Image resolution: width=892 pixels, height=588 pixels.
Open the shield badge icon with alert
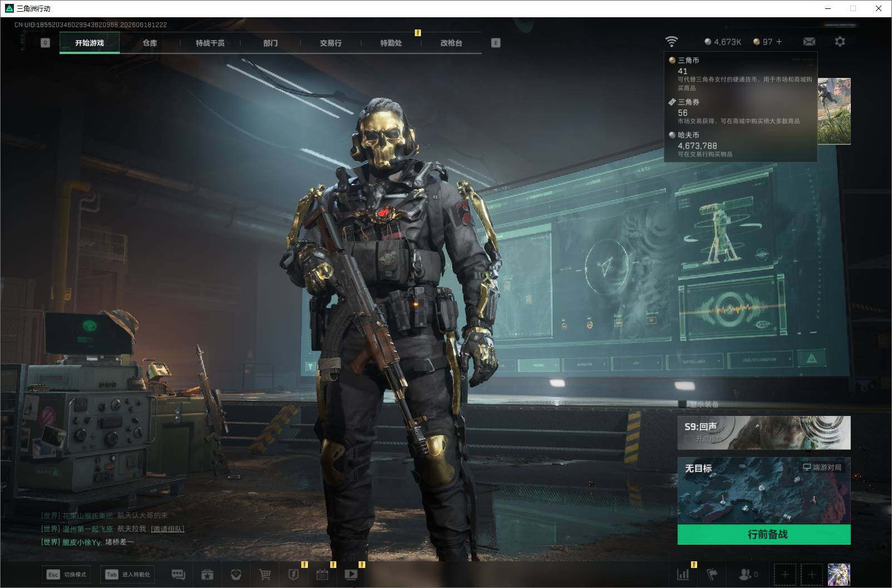293,574
